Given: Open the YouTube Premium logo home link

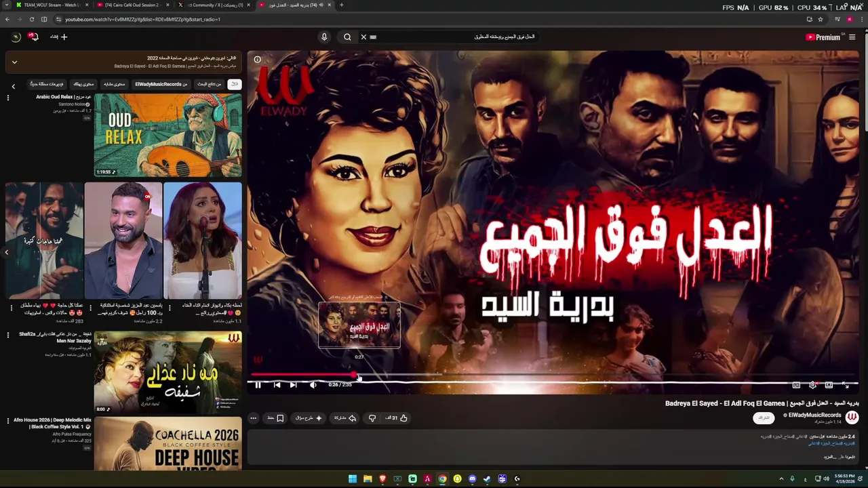Looking at the screenshot, I should click(x=823, y=37).
